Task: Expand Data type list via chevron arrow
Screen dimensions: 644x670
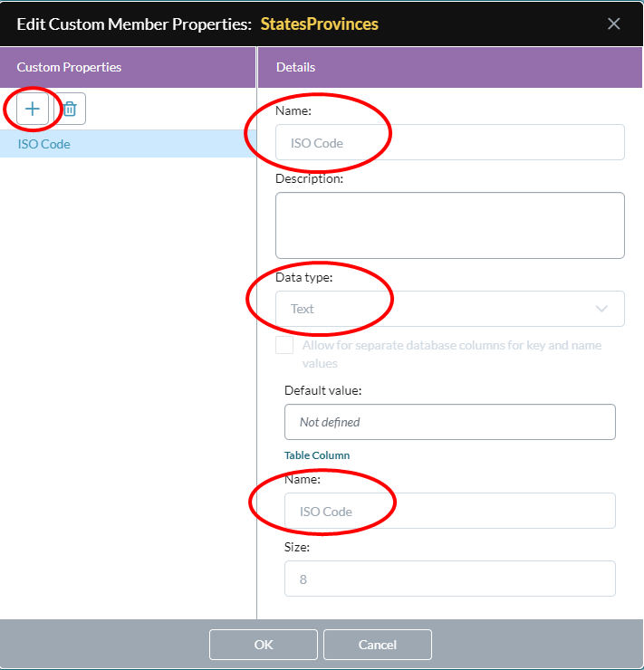Action: (601, 309)
